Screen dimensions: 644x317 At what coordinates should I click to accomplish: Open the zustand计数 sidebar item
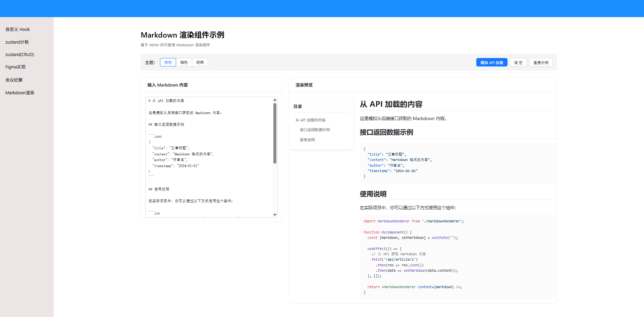tap(17, 42)
